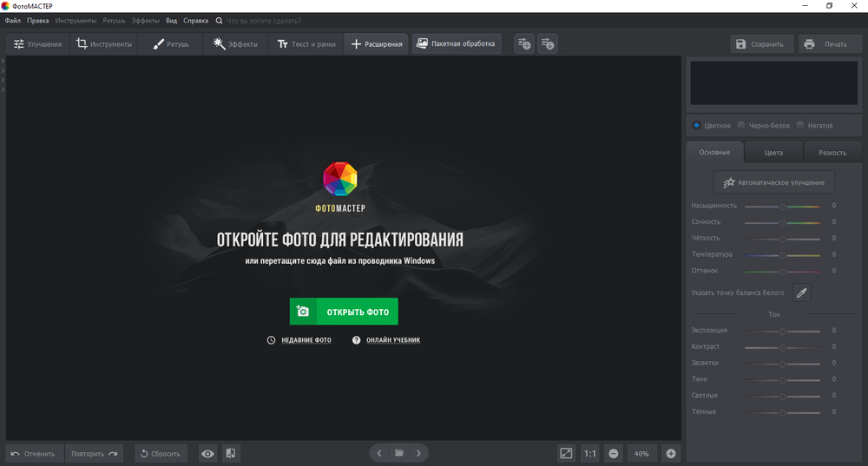Adjust the Контраст slider
The height and width of the screenshot is (466, 868).
(x=782, y=348)
